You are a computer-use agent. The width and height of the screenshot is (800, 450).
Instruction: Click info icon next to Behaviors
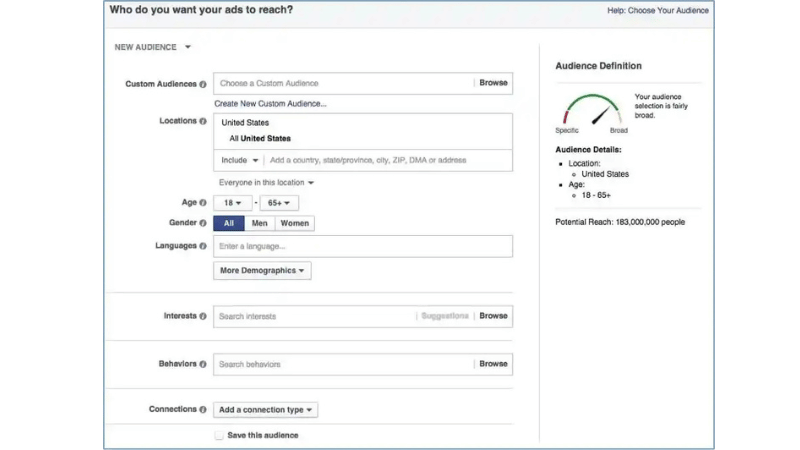203,364
